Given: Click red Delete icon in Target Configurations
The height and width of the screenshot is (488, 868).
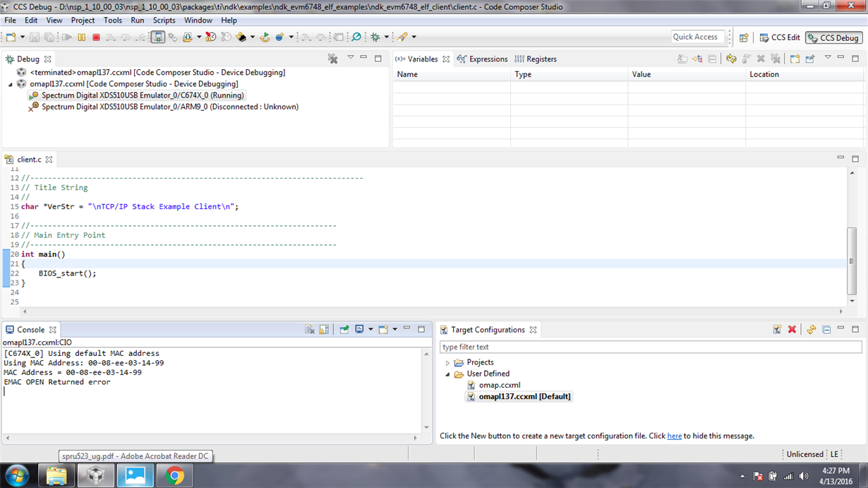Looking at the screenshot, I should pyautogui.click(x=792, y=329).
